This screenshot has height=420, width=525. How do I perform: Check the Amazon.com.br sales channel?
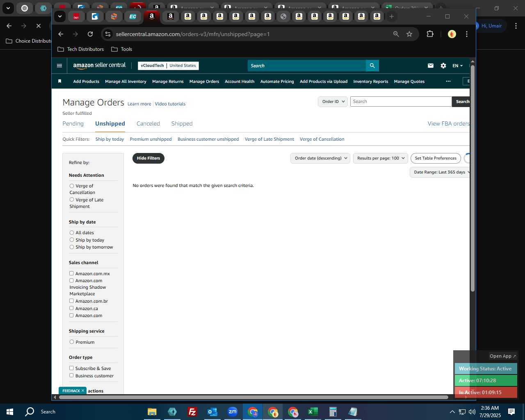[71, 301]
